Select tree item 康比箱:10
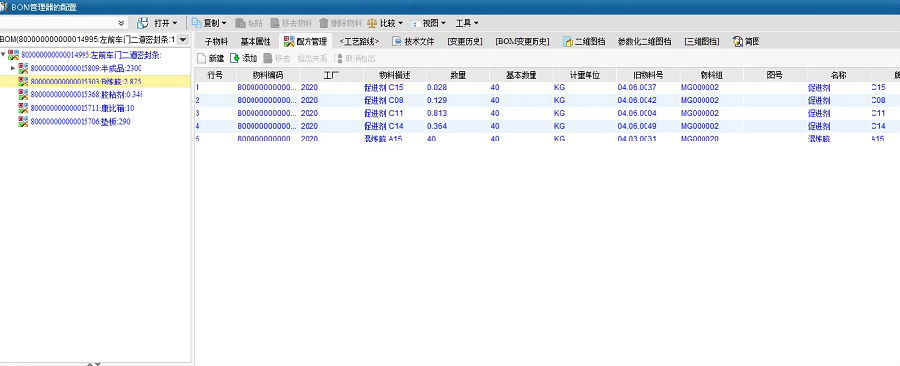 pos(83,108)
